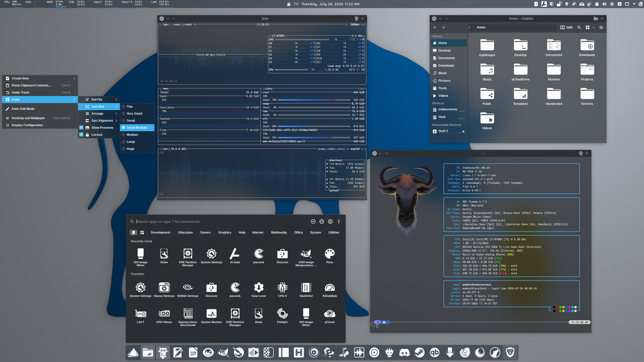This screenshot has width=644, height=362.
Task: Open Dolphin's hamburger menu
Action: click(x=601, y=27)
